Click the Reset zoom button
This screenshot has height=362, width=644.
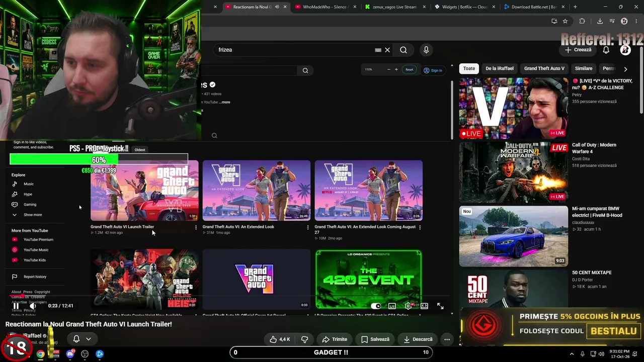pyautogui.click(x=410, y=70)
